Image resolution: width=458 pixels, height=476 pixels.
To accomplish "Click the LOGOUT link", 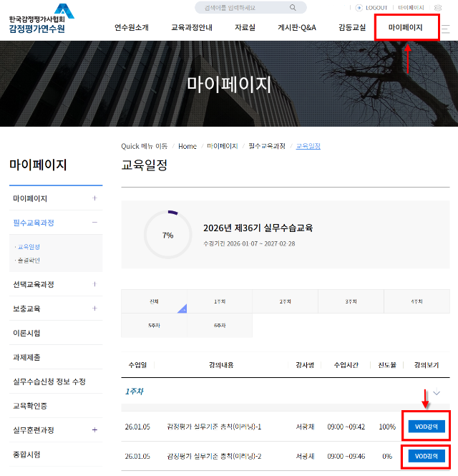I will click(x=376, y=8).
